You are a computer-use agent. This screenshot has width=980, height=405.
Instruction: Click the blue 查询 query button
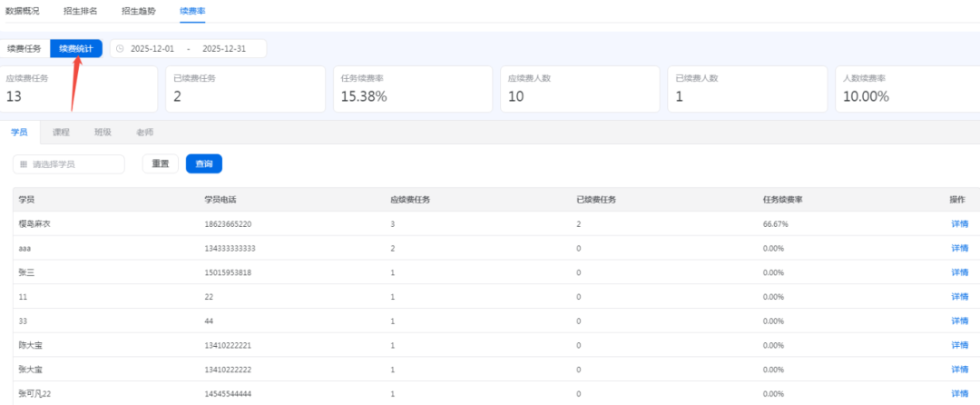[x=204, y=163]
